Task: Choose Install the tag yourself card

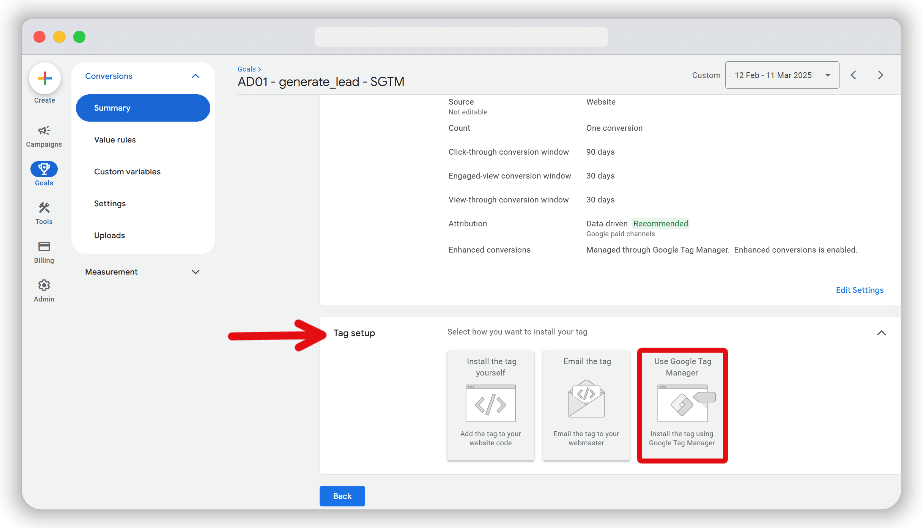Action: click(x=491, y=405)
